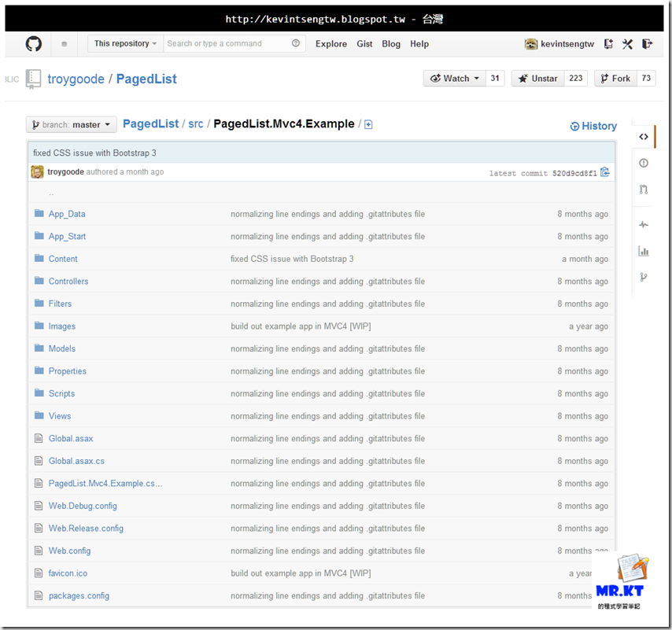Viewport: 672px width, 630px height.
Task: Click the file icon beside Web.config
Action: [x=39, y=551]
